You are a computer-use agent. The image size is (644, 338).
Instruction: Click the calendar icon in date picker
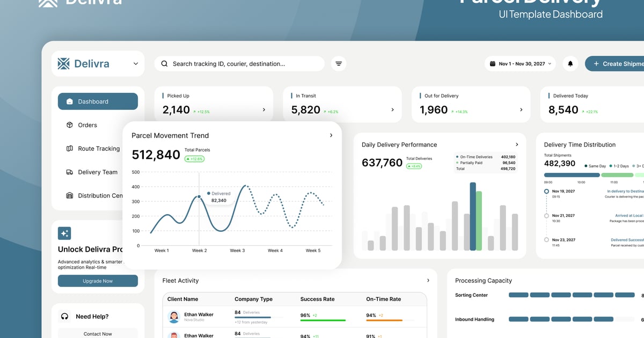(492, 64)
